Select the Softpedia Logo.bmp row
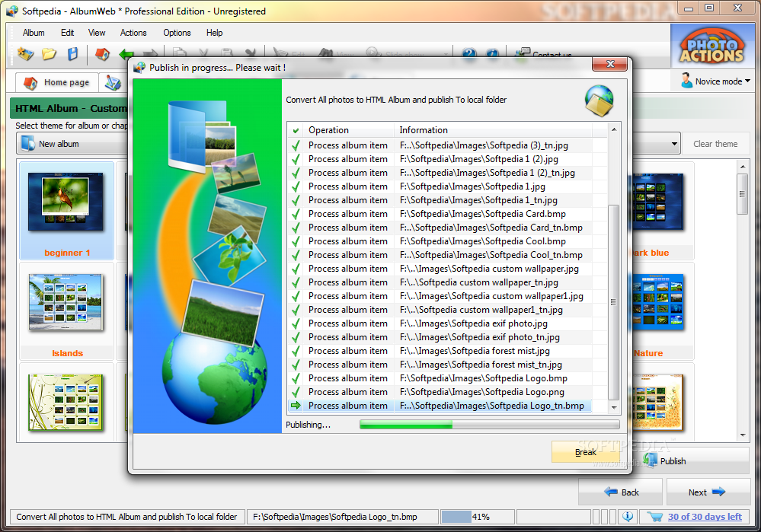 pyautogui.click(x=441, y=378)
